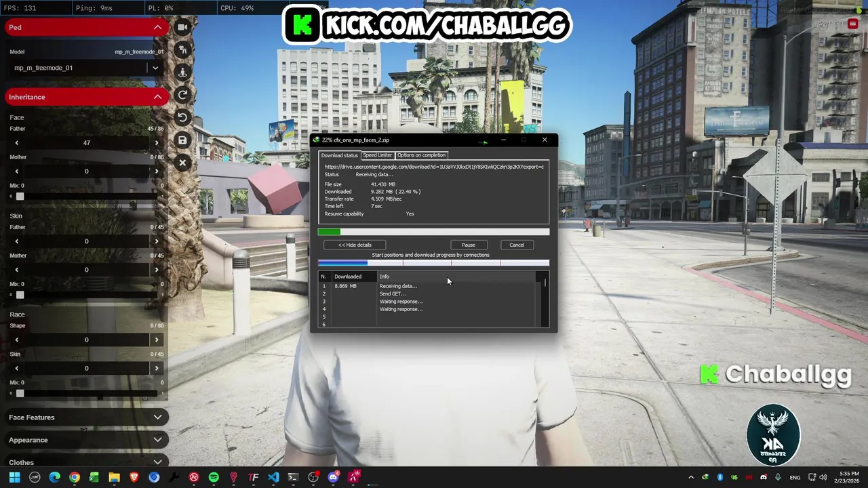Image resolution: width=868 pixels, height=488 pixels.
Task: Click the Face Mix slider handle
Action: 20,197
